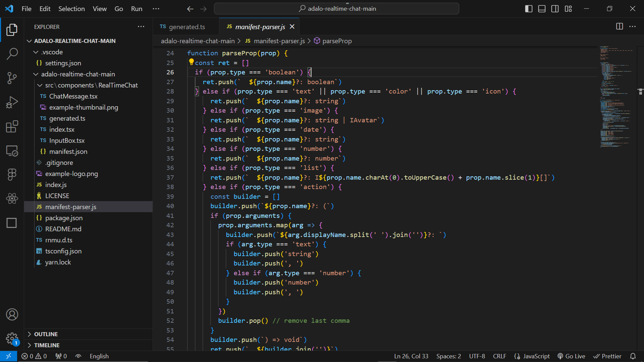
Task: Open the Accounts icon in activity bar
Action: (12, 314)
